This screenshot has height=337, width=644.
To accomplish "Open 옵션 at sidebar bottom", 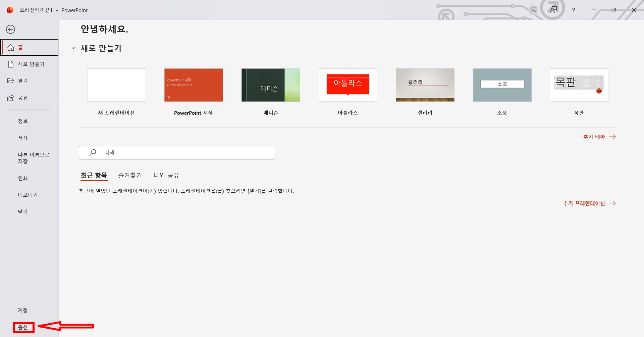I will point(23,327).
